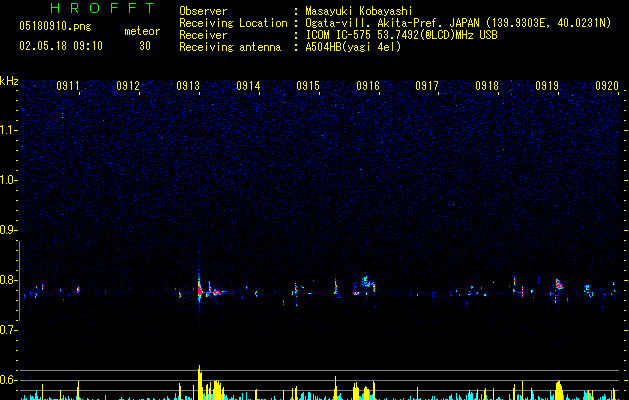Click observer name Masayuki Kobayashi
Image resolution: width=629 pixels, height=400 pixels.
tap(359, 11)
